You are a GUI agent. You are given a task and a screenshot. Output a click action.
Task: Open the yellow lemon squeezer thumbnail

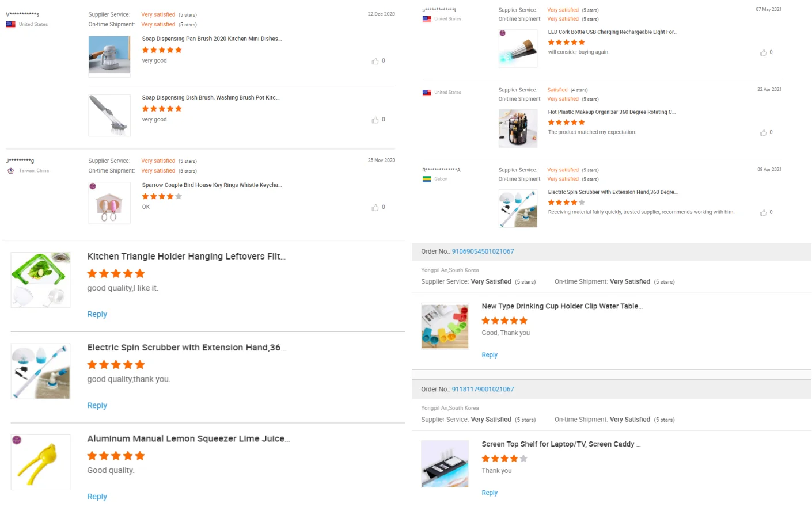40,462
